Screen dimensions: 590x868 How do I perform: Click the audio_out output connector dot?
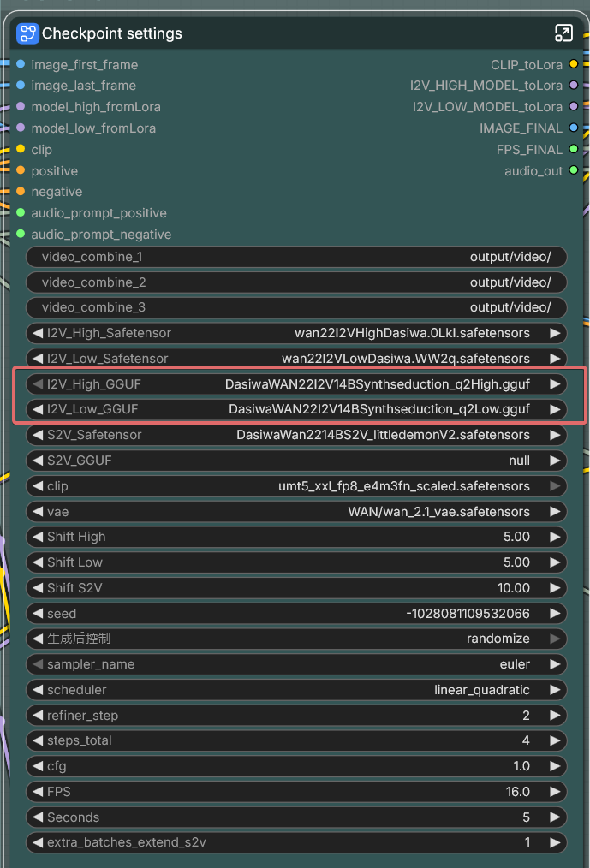[x=573, y=171]
